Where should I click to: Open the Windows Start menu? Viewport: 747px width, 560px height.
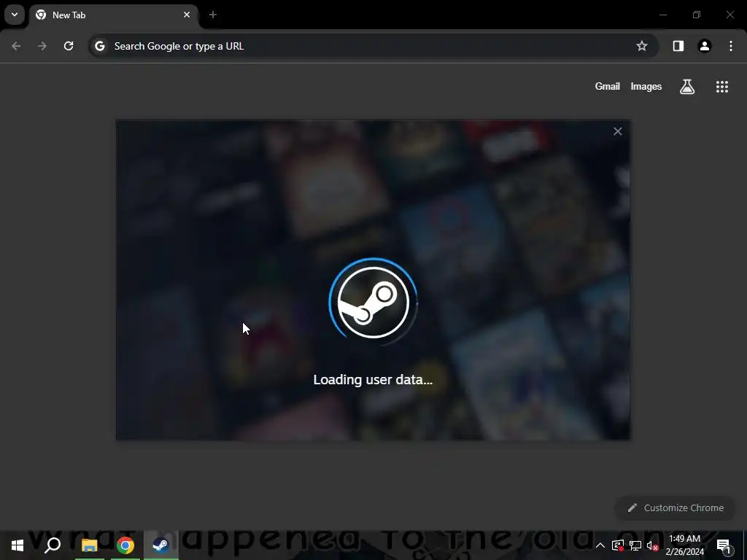18,545
